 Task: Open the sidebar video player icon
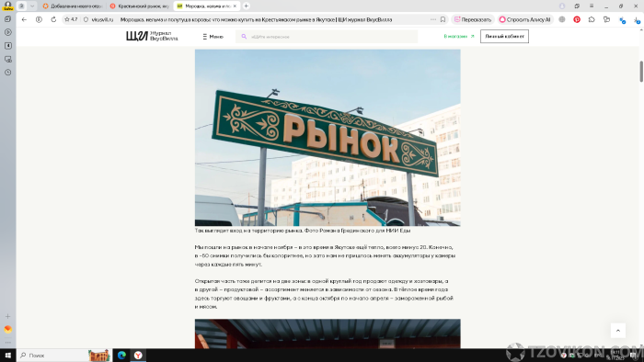point(7,32)
